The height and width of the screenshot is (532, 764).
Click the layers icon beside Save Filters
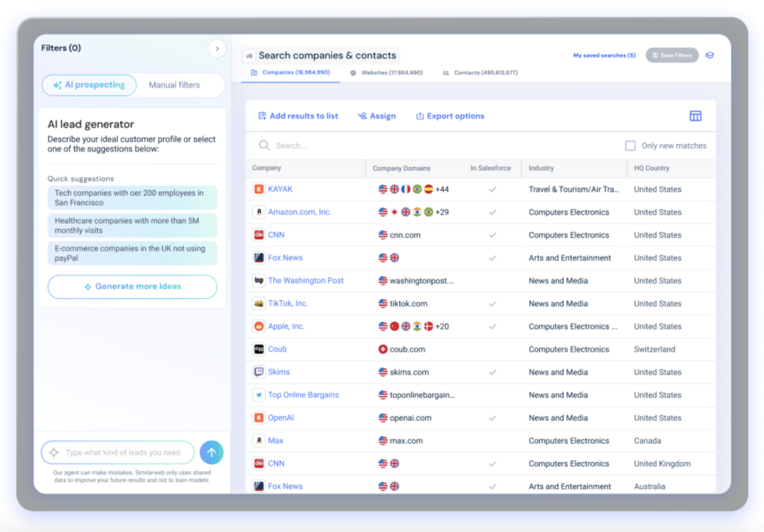710,55
